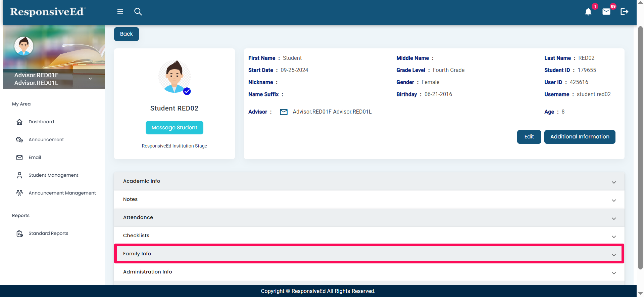This screenshot has height=297, width=644.
Task: Open Additional Information
Action: pyautogui.click(x=579, y=137)
